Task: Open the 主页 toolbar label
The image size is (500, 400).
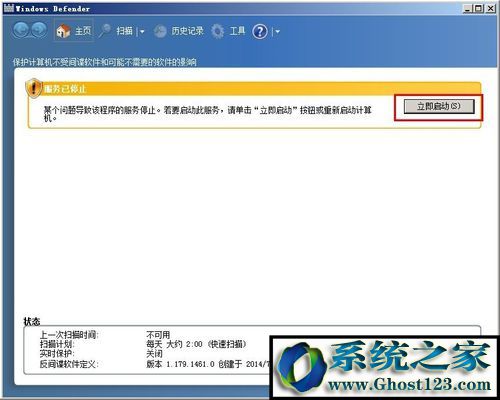Action: point(83,31)
